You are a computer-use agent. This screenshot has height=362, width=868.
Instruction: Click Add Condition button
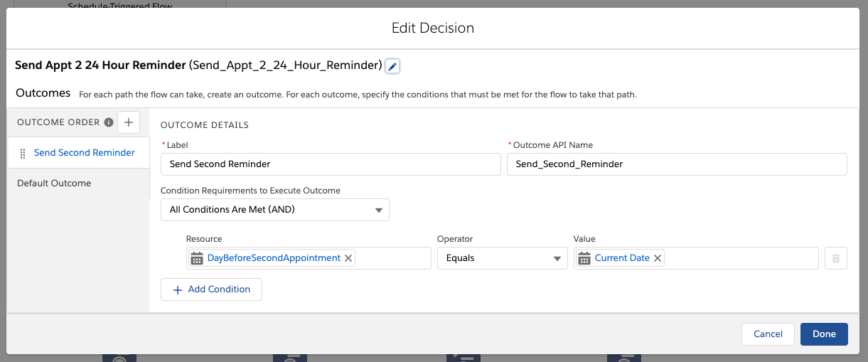[212, 289]
